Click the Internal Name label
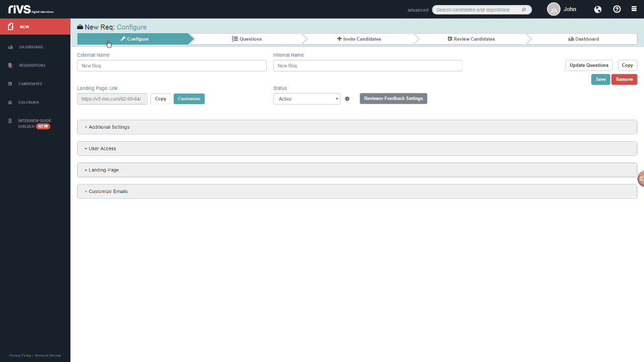Image resolution: width=644 pixels, height=362 pixels. [x=288, y=55]
